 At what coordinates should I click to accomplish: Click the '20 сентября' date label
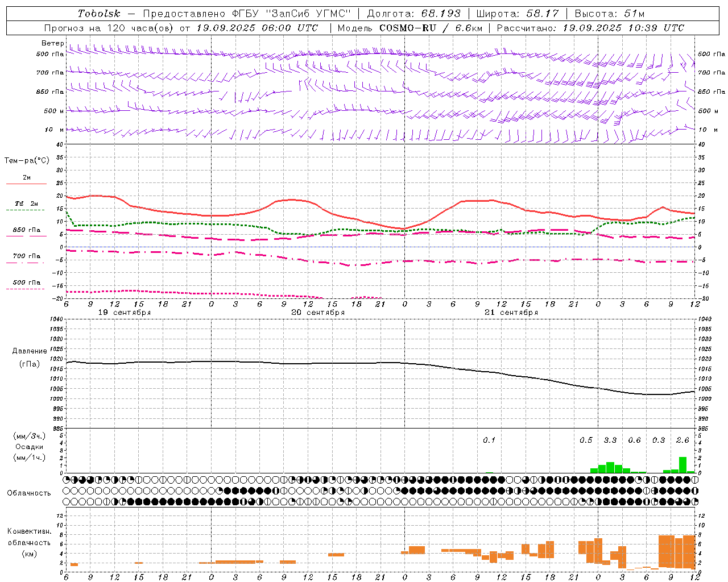click(318, 313)
